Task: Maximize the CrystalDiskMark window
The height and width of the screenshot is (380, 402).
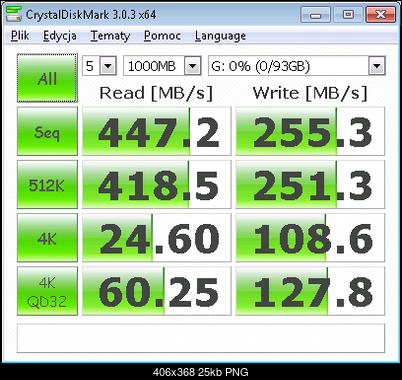Action: (x=348, y=14)
